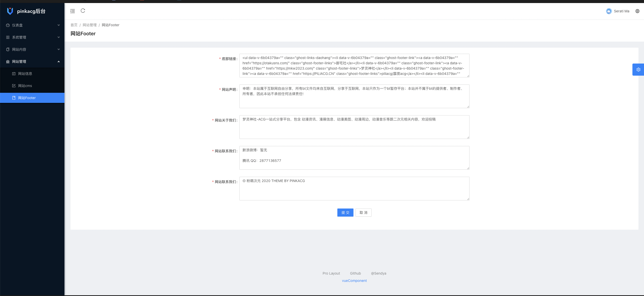
Task: Open the language globe icon
Action: click(637, 11)
